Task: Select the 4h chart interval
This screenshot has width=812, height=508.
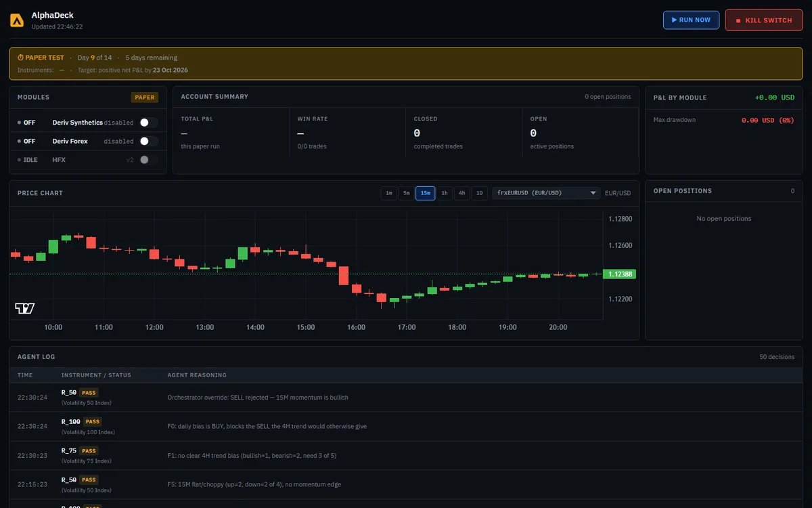Action: point(462,193)
